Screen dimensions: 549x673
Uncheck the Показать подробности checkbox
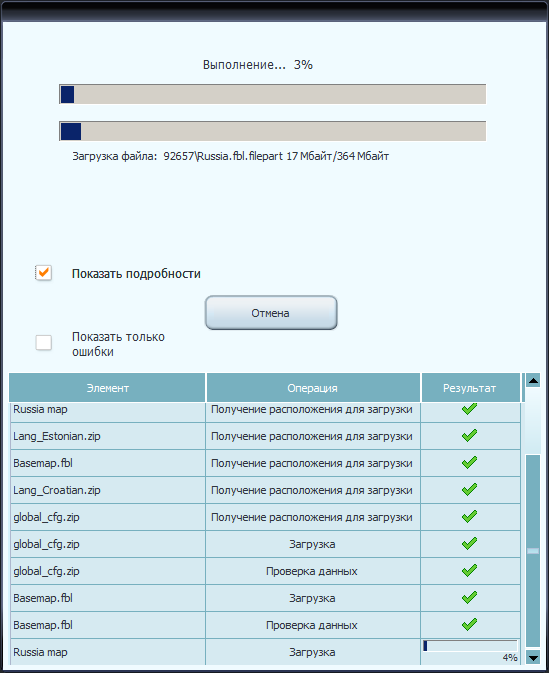coord(43,273)
